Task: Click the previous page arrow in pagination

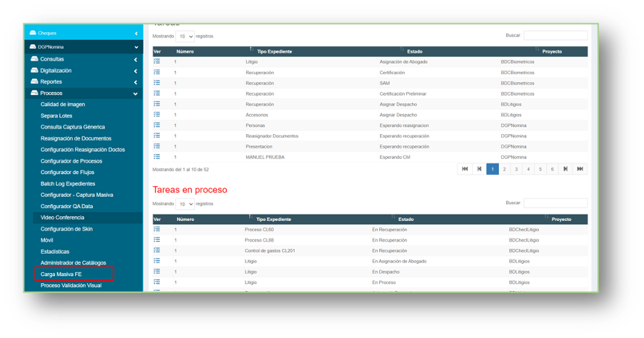Action: tap(479, 169)
